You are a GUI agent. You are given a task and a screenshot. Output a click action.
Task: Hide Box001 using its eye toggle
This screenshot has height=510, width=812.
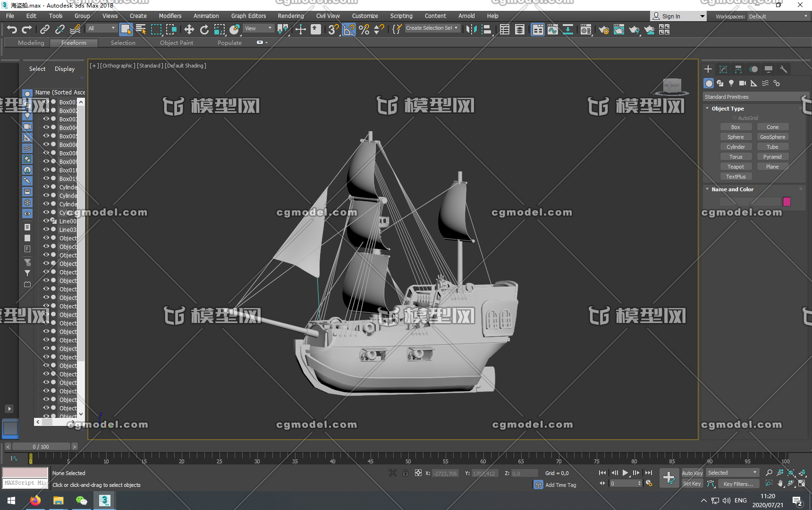pos(46,102)
